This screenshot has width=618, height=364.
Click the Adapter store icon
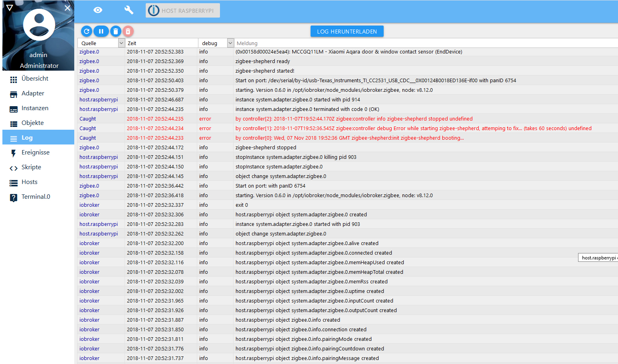(14, 94)
